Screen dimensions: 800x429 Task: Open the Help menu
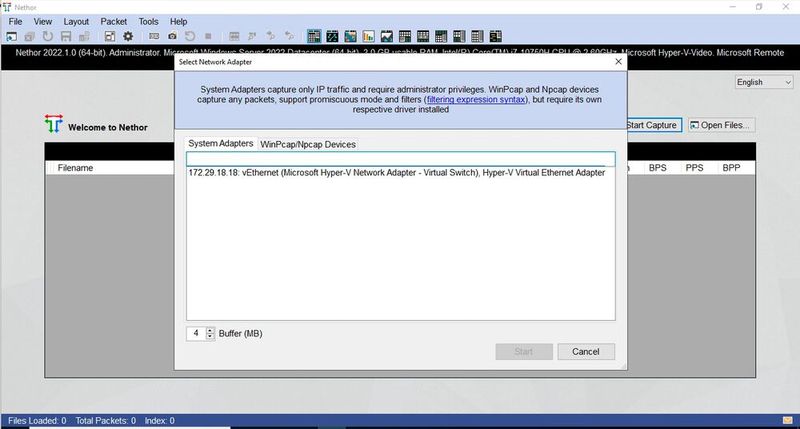179,21
